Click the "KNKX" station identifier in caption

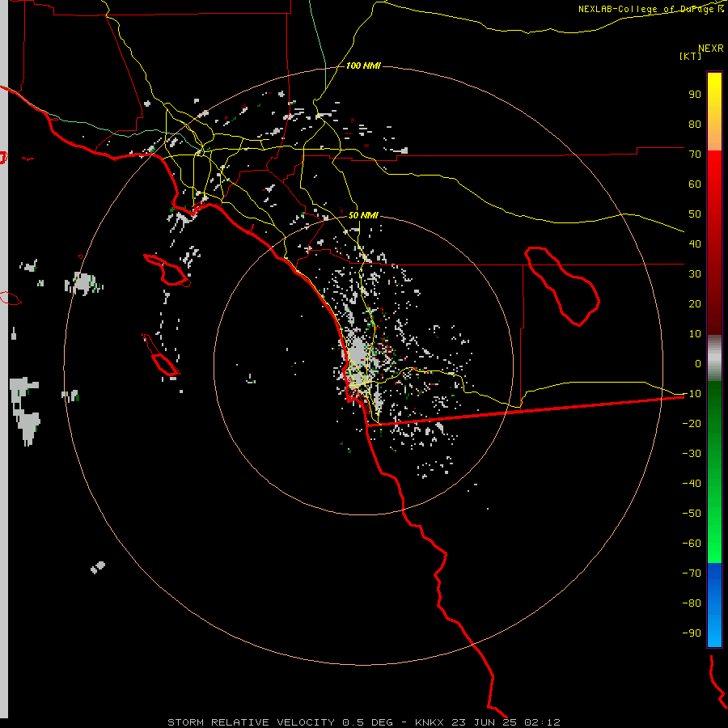click(430, 722)
